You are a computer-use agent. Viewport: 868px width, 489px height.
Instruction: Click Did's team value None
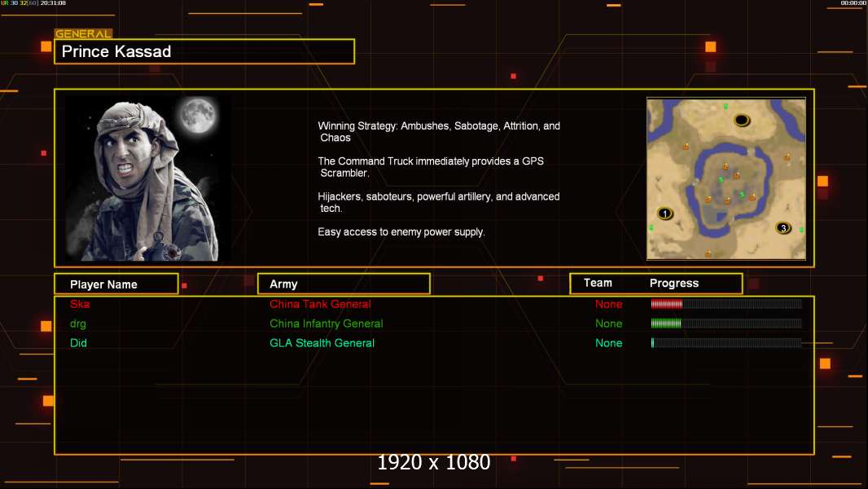click(x=608, y=343)
